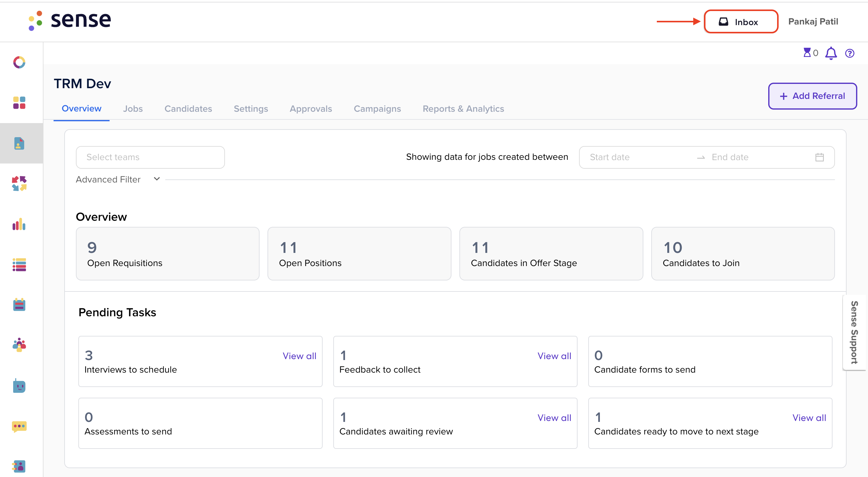The height and width of the screenshot is (477, 868).
Task: View all Candidates awaiting review
Action: (x=554, y=418)
